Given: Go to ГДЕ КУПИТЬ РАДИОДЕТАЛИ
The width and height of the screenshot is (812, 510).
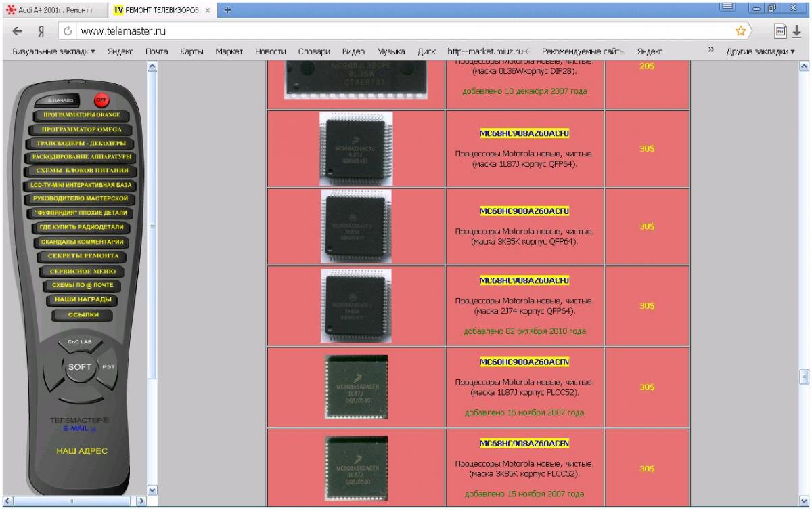Looking at the screenshot, I should point(81,227).
